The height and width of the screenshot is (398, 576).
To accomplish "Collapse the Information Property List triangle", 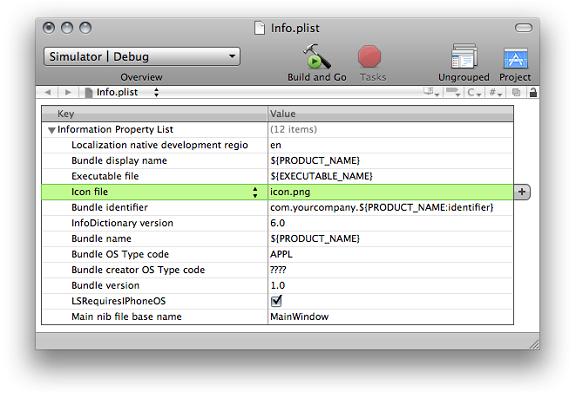I will pos(52,130).
